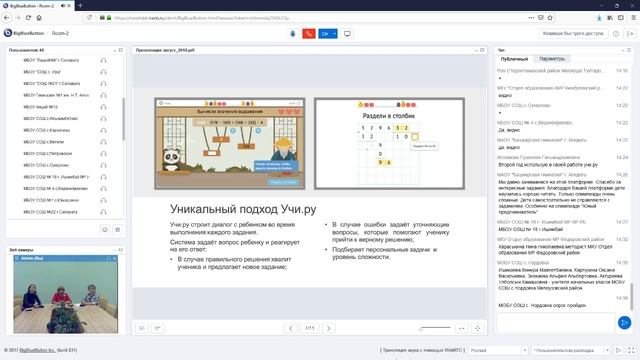The image size is (640, 360).
Task: Select user МБОУ СОШ с.Суюрово
Action: click(46, 165)
